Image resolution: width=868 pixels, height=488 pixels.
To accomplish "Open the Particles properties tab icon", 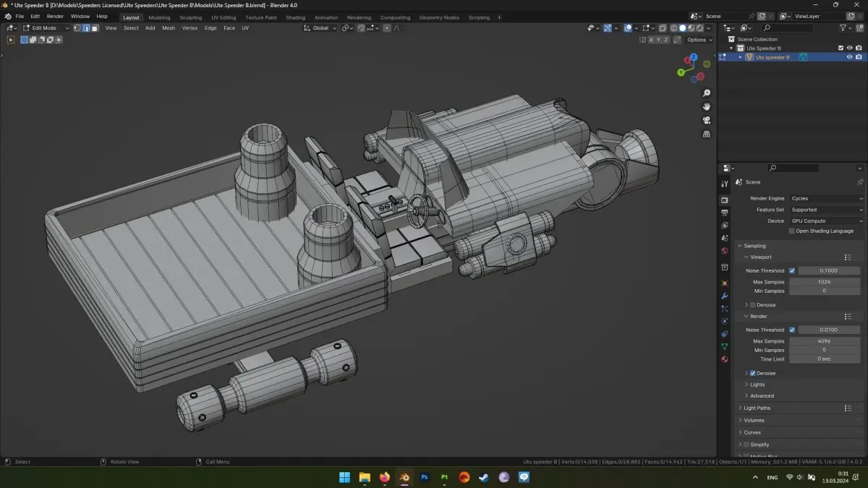I will coord(724,309).
